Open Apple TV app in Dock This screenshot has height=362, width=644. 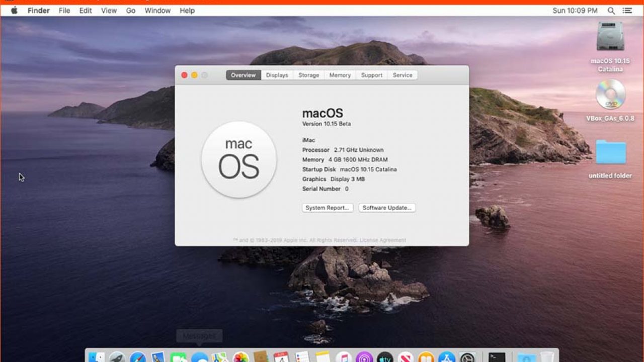coord(385,357)
